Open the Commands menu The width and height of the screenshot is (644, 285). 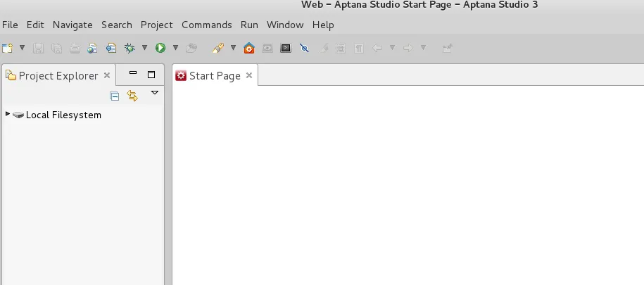point(207,25)
